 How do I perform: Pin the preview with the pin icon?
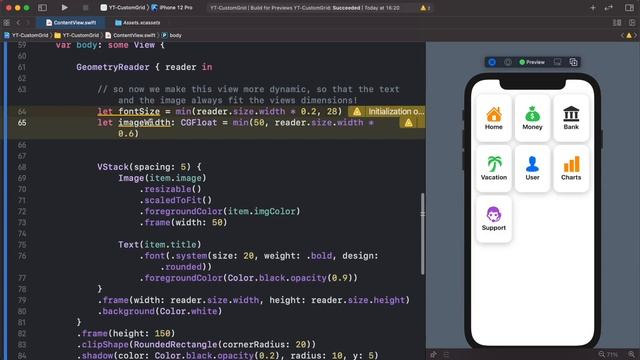(433, 355)
